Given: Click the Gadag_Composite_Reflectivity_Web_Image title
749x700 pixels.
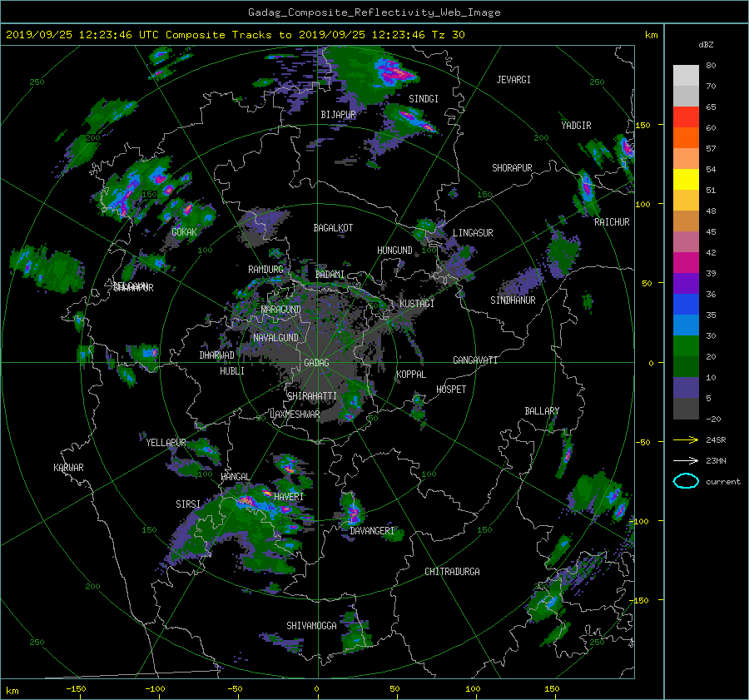Looking at the screenshot, I should (374, 12).
